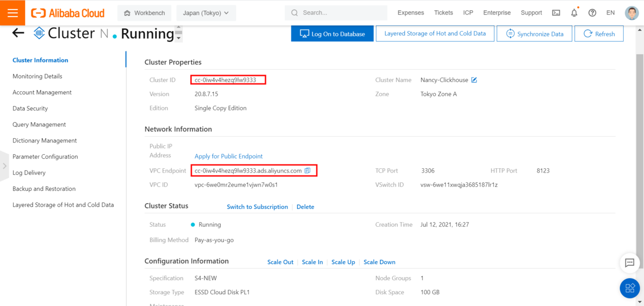Click Scale Out link

point(280,262)
